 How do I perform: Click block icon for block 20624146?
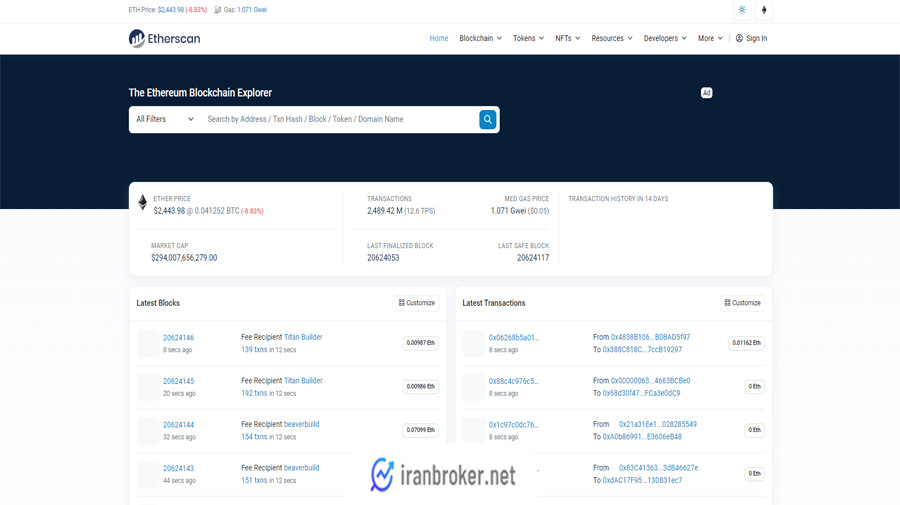pos(148,343)
